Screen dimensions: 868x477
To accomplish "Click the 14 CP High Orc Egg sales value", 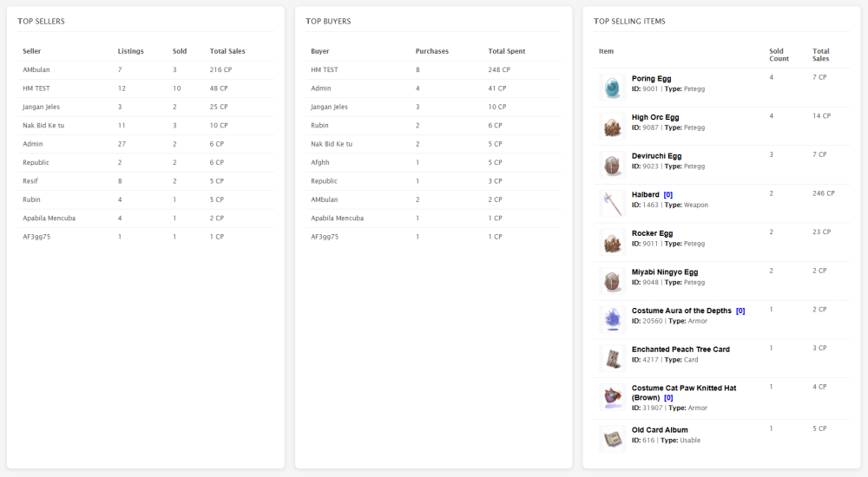I will coord(821,116).
